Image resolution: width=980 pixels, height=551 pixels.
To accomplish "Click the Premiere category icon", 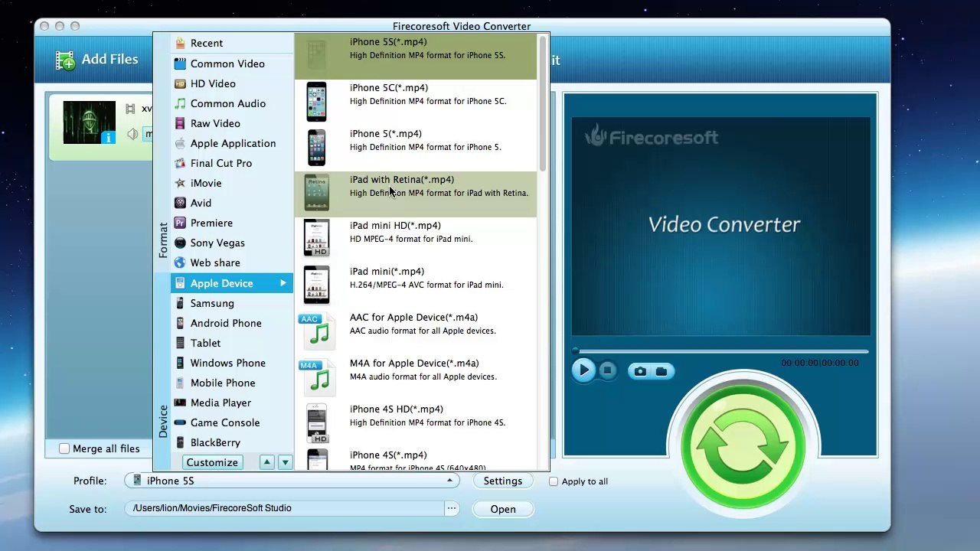I will click(x=180, y=223).
